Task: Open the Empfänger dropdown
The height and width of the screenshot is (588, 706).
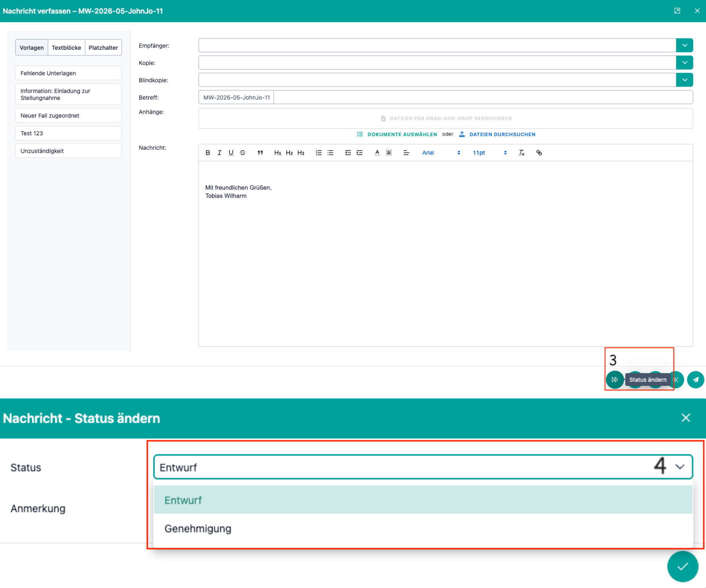Action: (684, 45)
